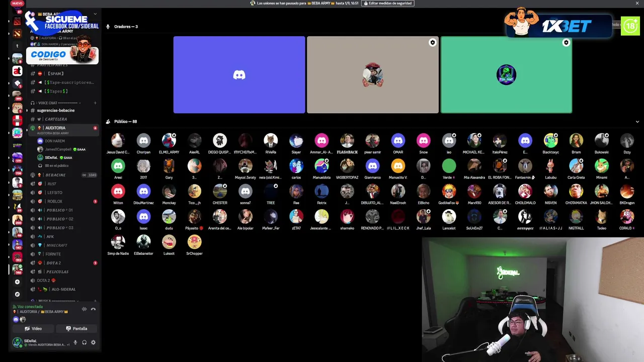Disconnect from voice with hang-up icon
The height and width of the screenshot is (362, 644).
coord(93,309)
